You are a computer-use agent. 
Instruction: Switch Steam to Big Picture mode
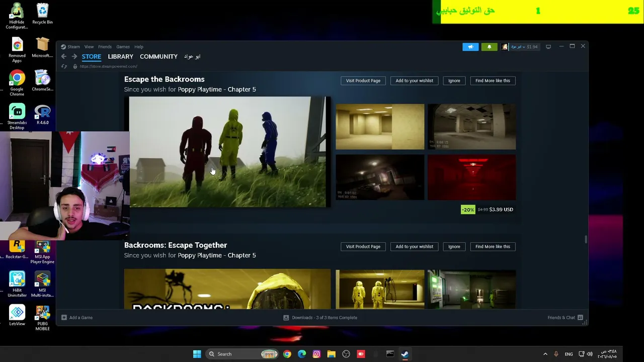coord(548,47)
